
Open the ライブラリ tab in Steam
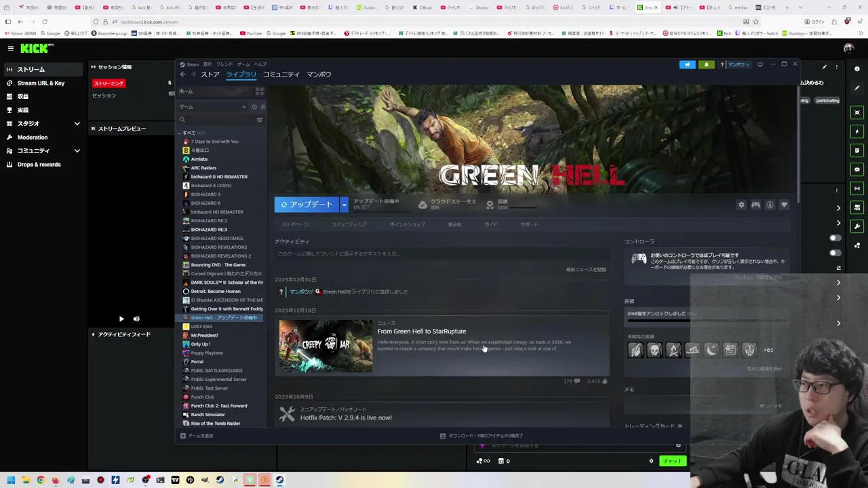[241, 75]
